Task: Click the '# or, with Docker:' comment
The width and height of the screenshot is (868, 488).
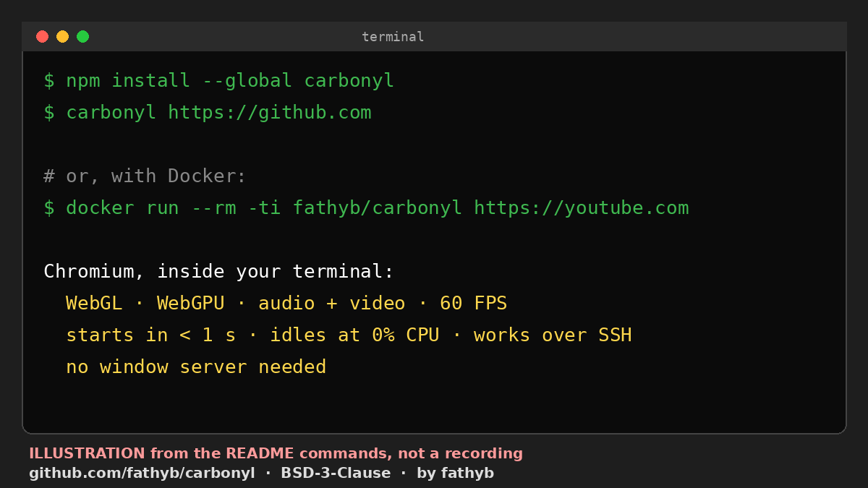Action: tap(145, 176)
